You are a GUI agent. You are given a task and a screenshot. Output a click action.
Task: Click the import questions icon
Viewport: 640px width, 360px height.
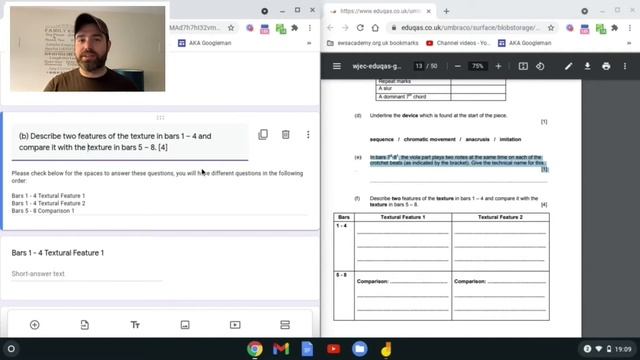coord(84,325)
